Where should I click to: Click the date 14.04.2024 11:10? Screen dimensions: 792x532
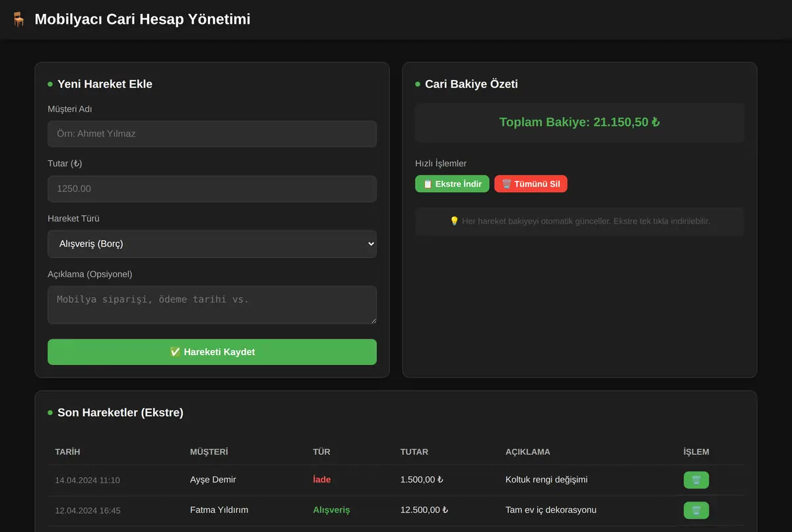tap(87, 481)
